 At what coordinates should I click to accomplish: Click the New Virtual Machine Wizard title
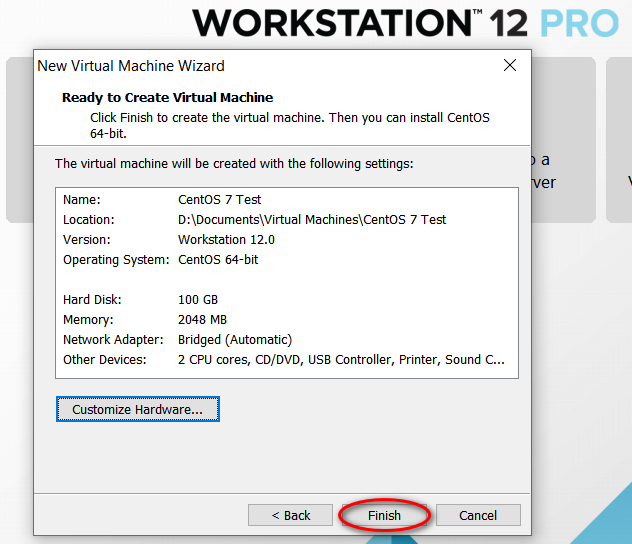[x=131, y=66]
